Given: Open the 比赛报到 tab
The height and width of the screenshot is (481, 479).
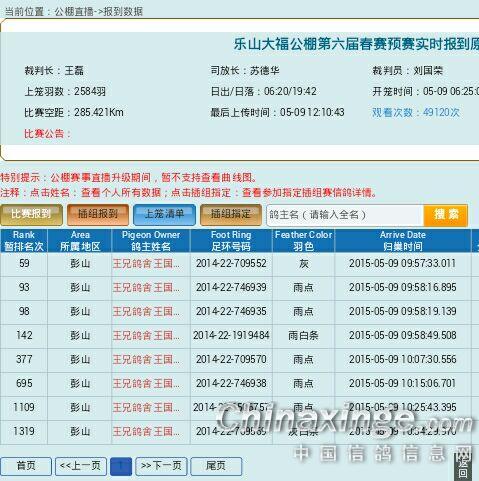Looking at the screenshot, I should click(x=31, y=215).
